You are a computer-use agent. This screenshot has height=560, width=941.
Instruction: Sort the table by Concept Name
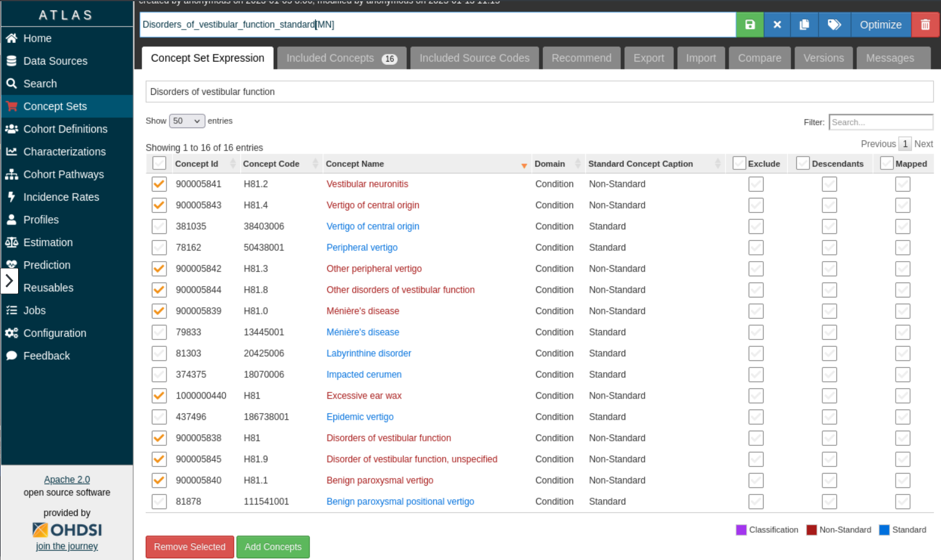click(x=355, y=164)
